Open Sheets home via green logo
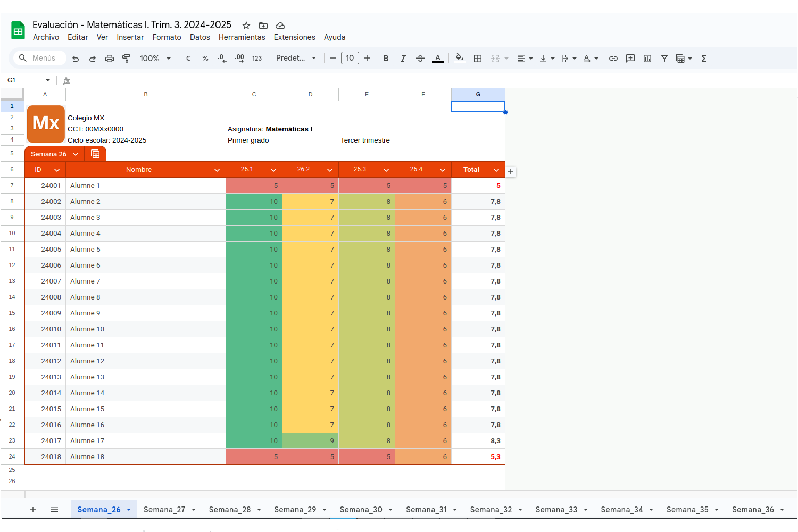Viewport: 798px width, 532px height. coord(18,31)
